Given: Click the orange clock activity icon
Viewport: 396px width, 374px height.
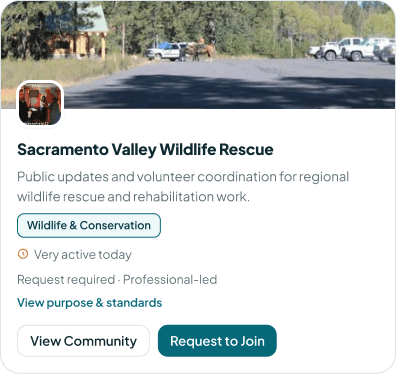Looking at the screenshot, I should pos(23,254).
